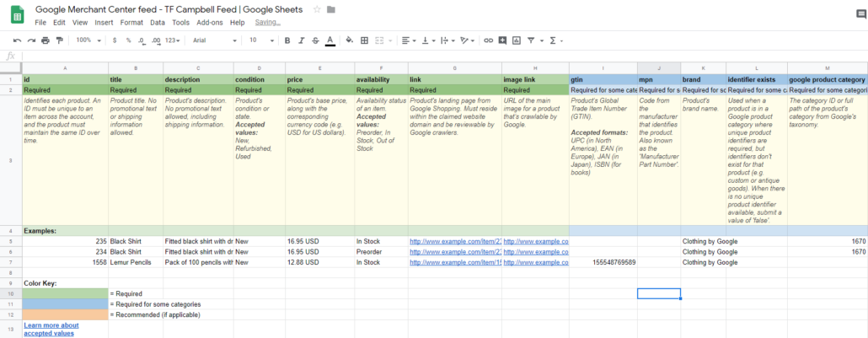Image resolution: width=868 pixels, height=338 pixels.
Task: Open the Insert menu
Action: click(104, 23)
